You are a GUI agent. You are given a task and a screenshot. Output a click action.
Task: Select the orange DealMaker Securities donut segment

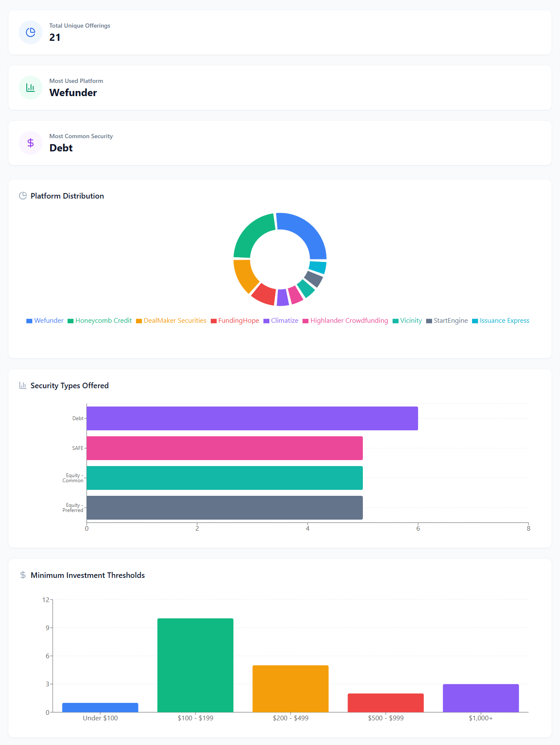[244, 275]
